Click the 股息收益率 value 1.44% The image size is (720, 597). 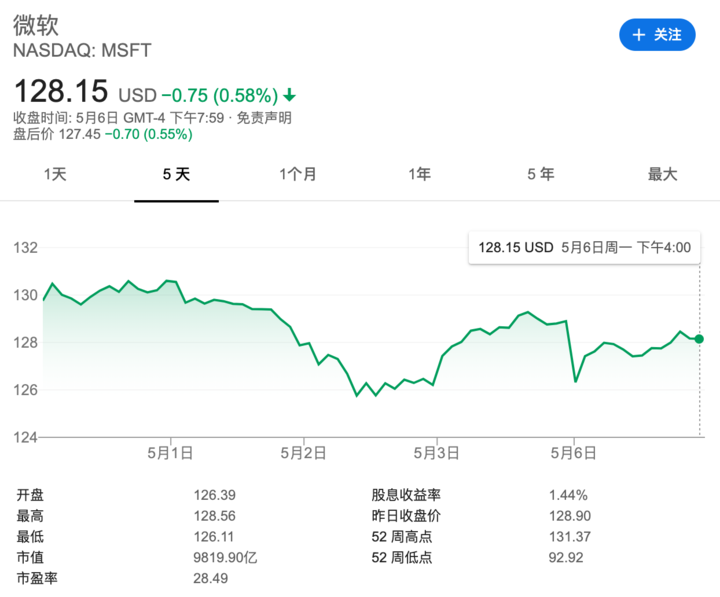(568, 495)
